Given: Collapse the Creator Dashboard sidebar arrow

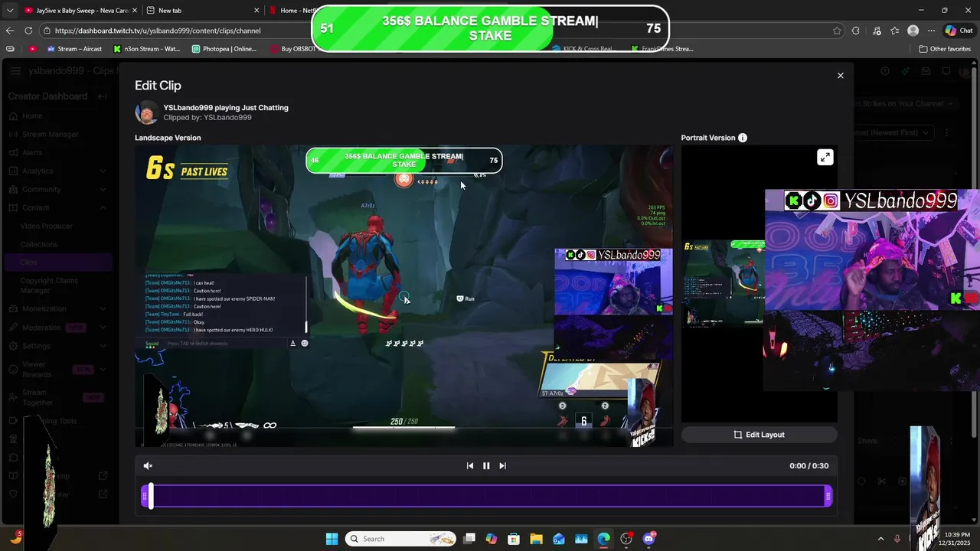Looking at the screenshot, I should (x=102, y=96).
